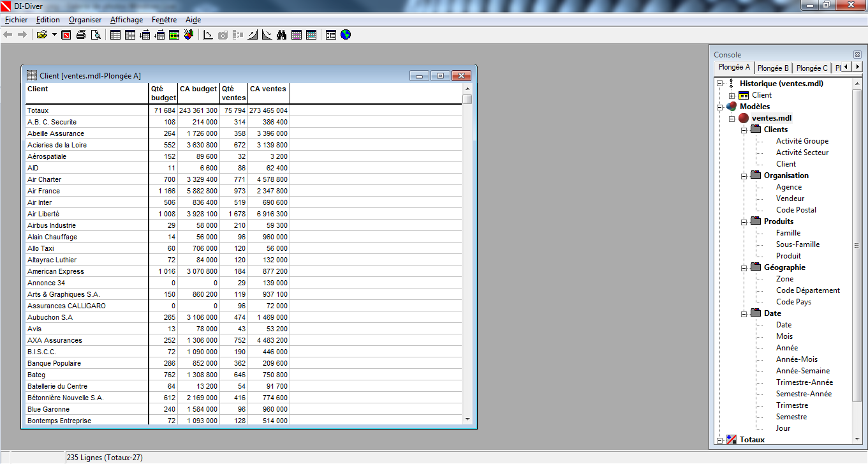Click the pink-striped grid toolbar icon

pyautogui.click(x=297, y=34)
